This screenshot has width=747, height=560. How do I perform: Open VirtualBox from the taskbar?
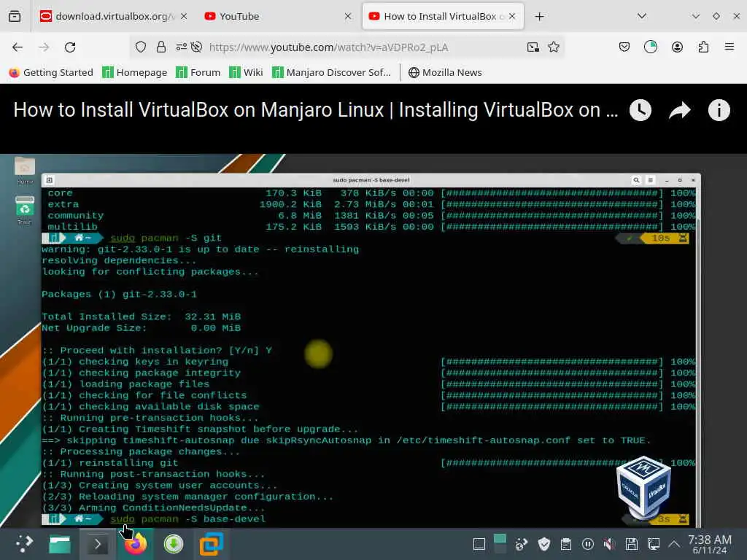211,544
